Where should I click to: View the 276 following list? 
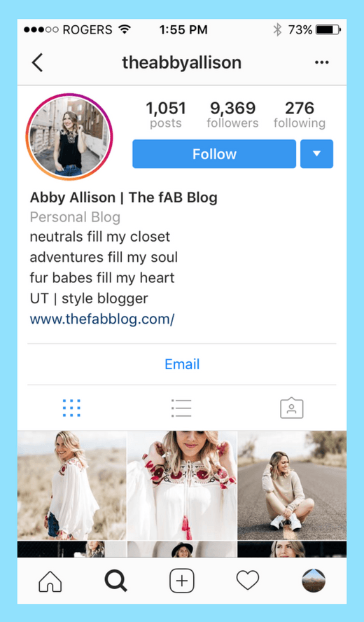(x=300, y=114)
